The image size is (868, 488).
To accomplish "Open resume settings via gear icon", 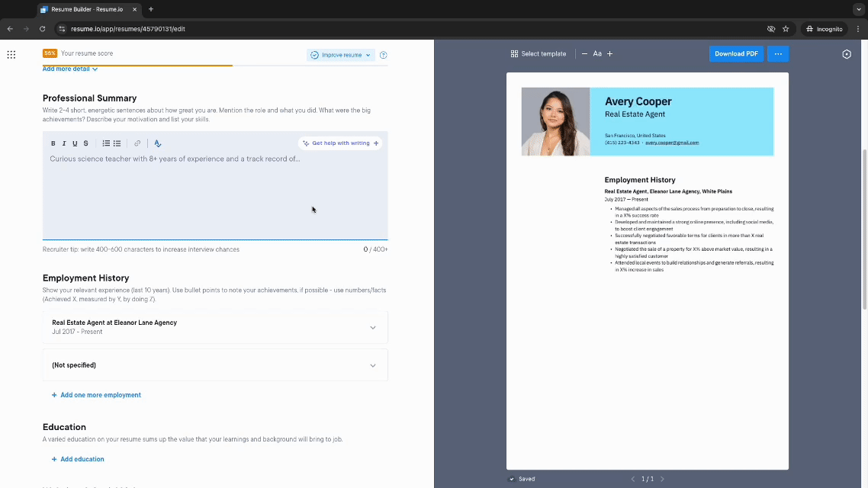I will (847, 54).
